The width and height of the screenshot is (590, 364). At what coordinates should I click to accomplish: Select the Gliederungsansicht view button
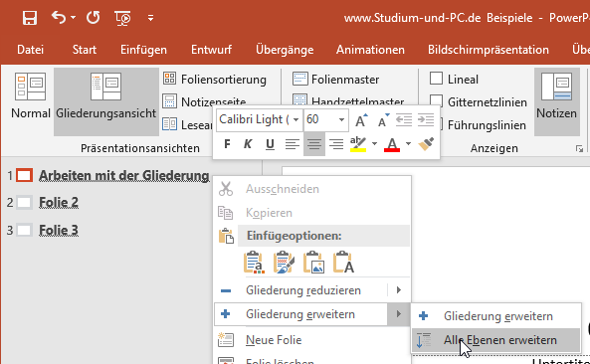[106, 101]
